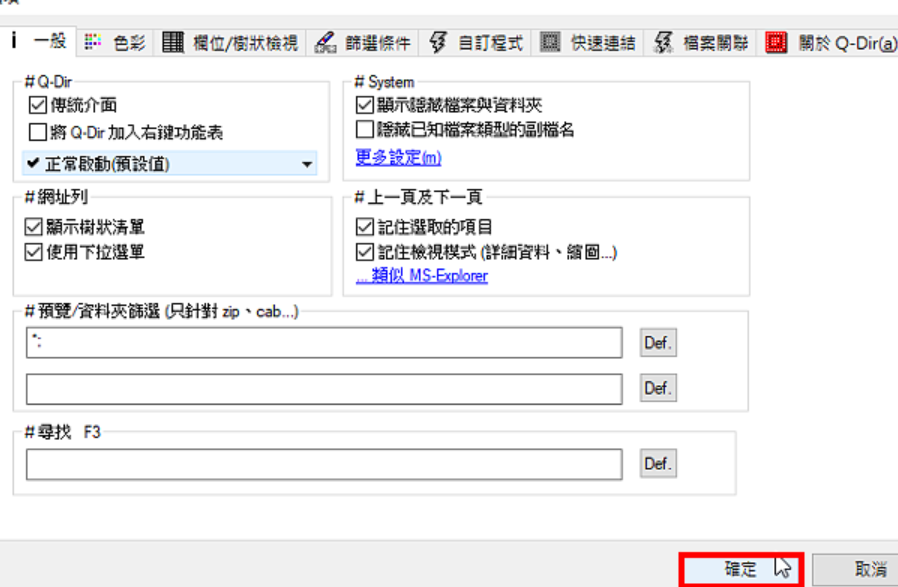This screenshot has height=587, width=898.
Task: Click the red 關於 Q-Dir icon
Action: coord(776,42)
